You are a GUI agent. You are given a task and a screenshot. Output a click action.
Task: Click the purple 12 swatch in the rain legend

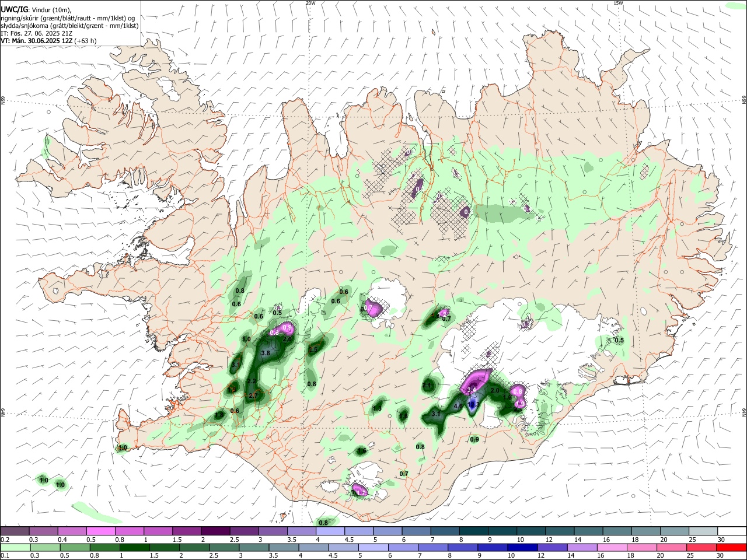tap(553, 547)
